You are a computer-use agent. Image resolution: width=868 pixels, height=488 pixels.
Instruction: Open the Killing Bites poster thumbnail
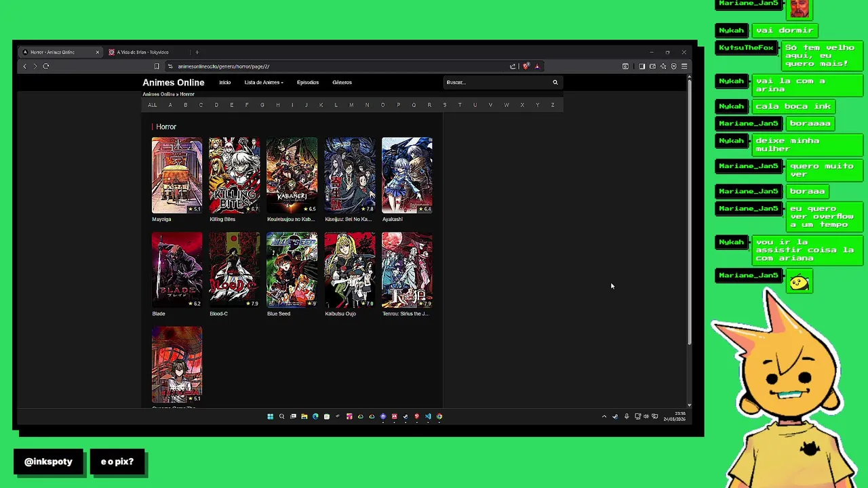point(235,176)
